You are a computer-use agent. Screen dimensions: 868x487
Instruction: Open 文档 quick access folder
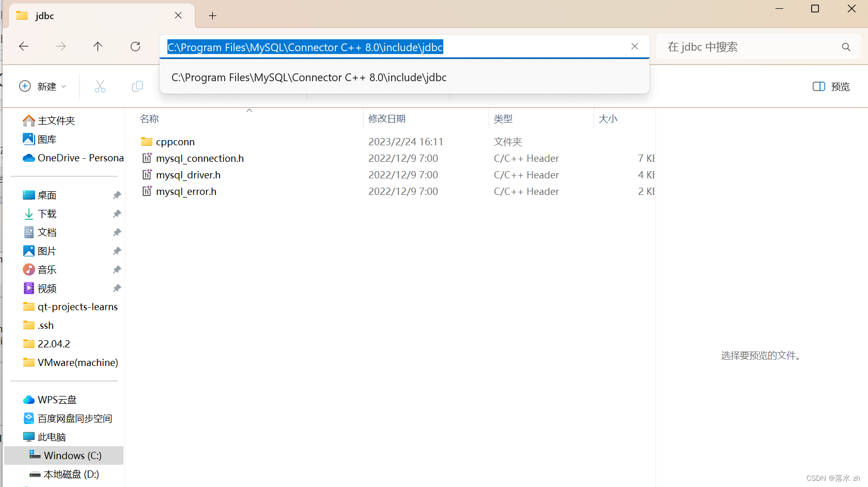[x=40, y=232]
